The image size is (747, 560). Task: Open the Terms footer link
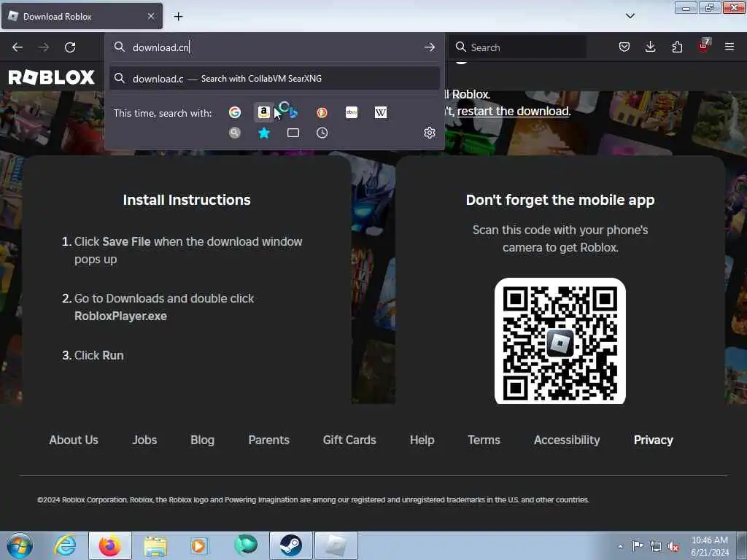[x=484, y=440]
